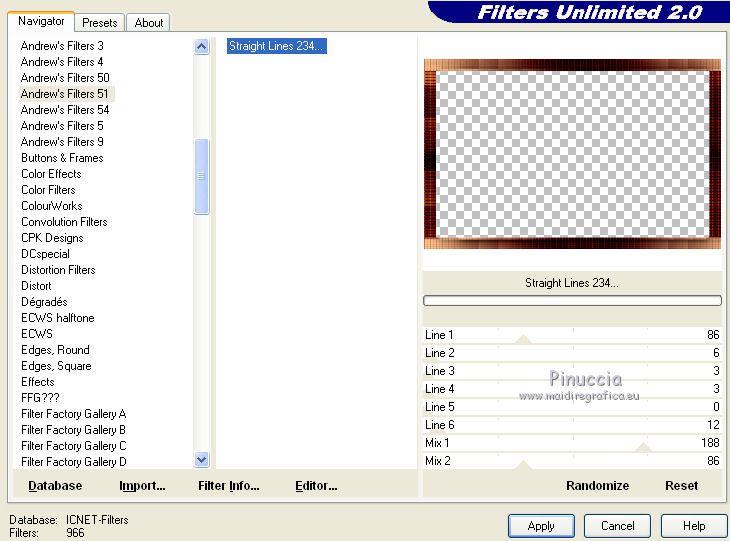The height and width of the screenshot is (541, 730).
Task: Open the Help button
Action: point(694,526)
